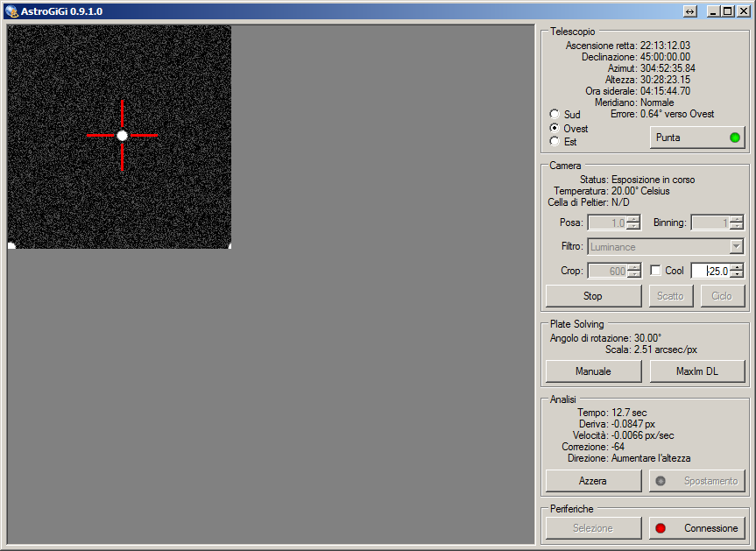Enable the Cool checkbox
This screenshot has height=551, width=756.
coord(655,272)
